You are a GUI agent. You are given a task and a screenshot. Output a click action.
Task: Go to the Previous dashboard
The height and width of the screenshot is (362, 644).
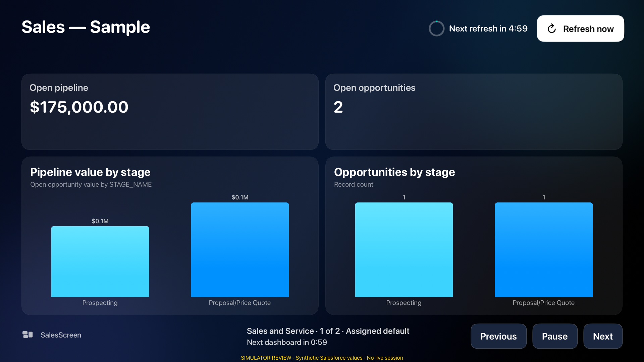[498, 336]
